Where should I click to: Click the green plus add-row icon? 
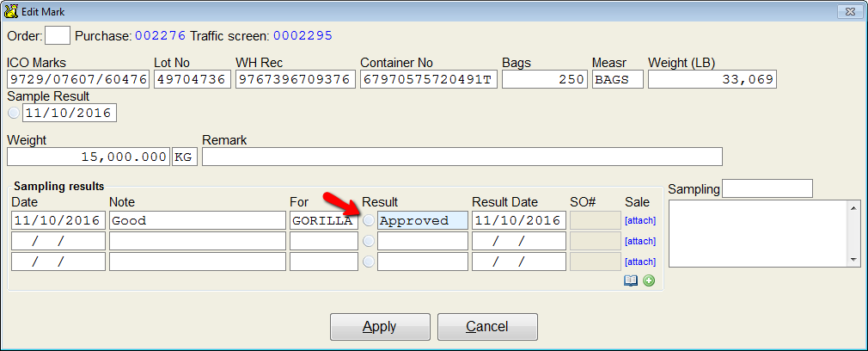point(649,281)
